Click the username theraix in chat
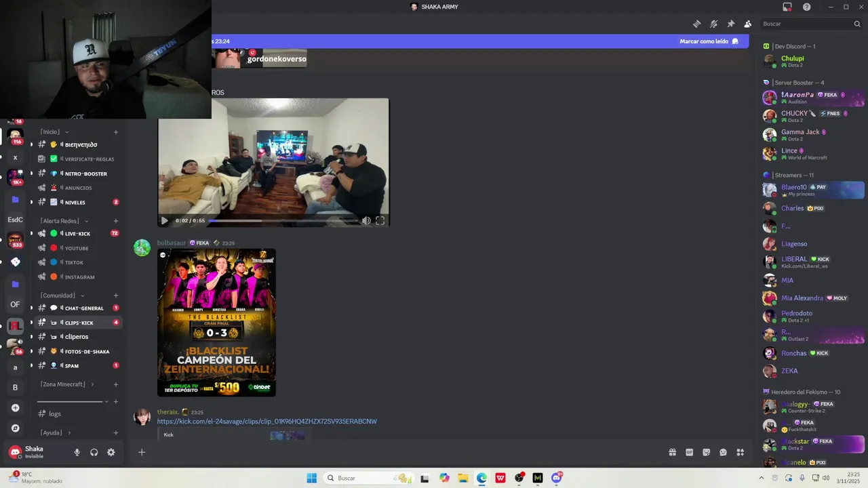Viewport: 868px width, 488px height. 167,412
